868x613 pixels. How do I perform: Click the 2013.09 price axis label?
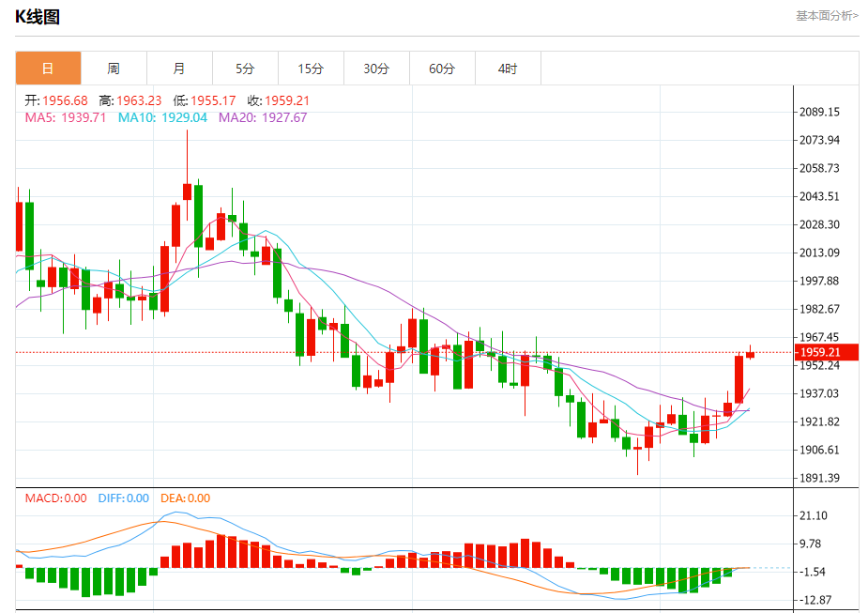819,253
